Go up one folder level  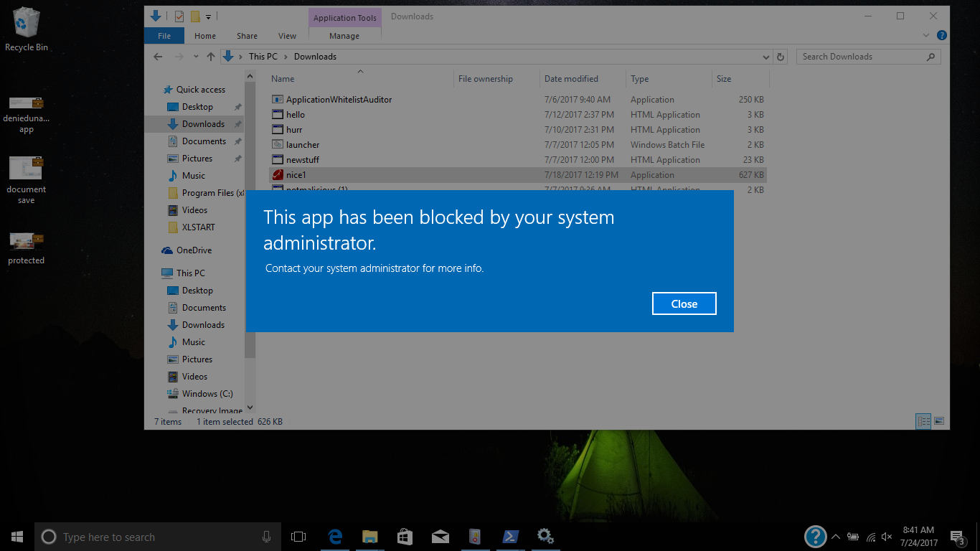coord(210,57)
